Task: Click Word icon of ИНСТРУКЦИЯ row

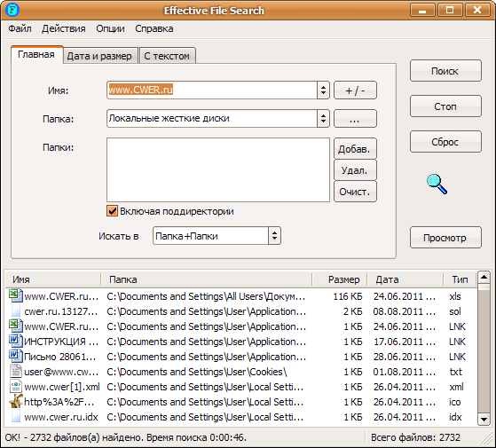Action: (x=15, y=341)
